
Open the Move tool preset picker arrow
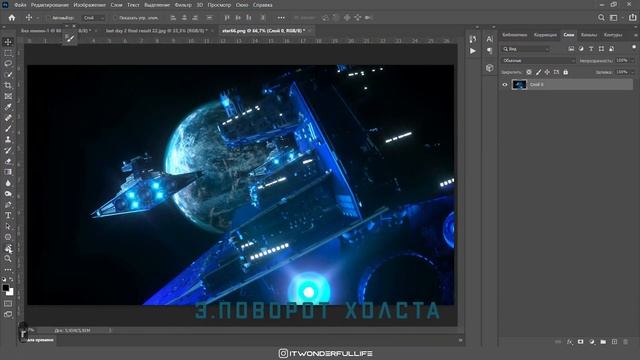pos(38,18)
